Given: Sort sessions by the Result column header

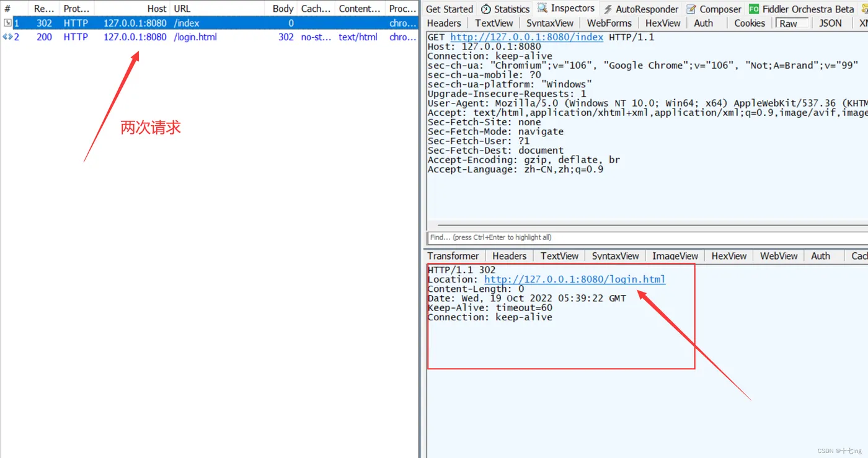Looking at the screenshot, I should (44, 9).
